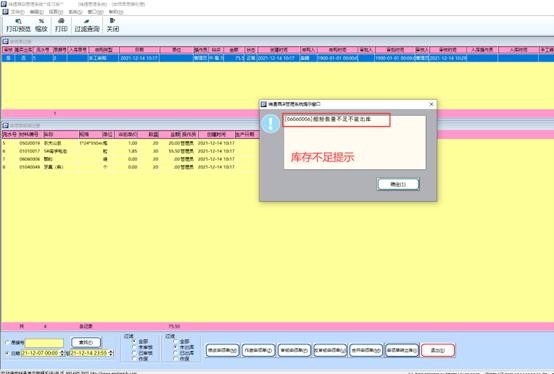Click the 75.50 total in the summary row
The image size is (554, 374).
(174, 326)
